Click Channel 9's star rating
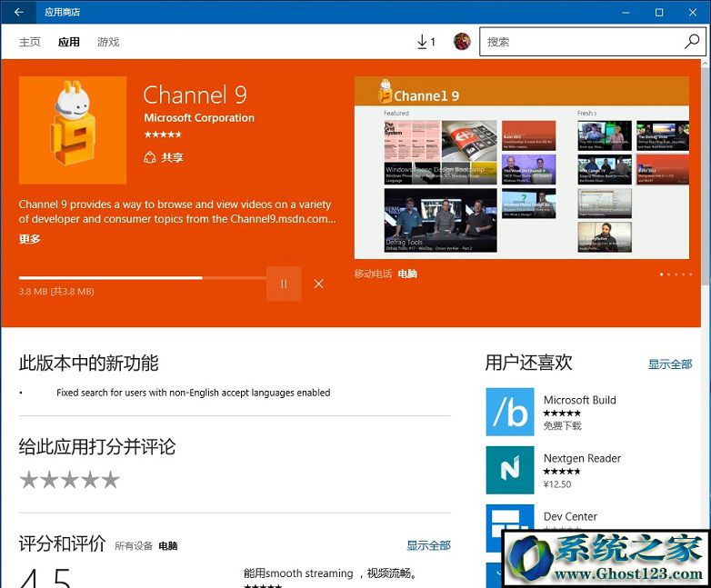711x588 pixels. click(x=163, y=135)
